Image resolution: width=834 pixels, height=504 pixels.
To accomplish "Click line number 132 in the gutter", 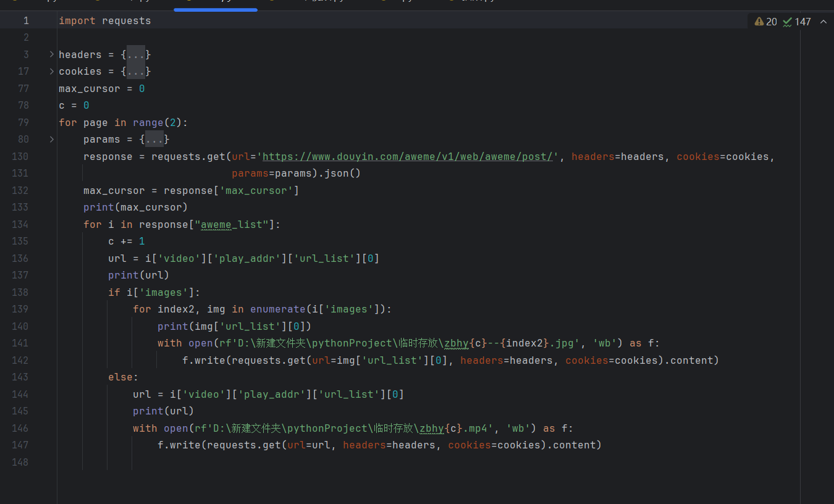I will coord(20,190).
